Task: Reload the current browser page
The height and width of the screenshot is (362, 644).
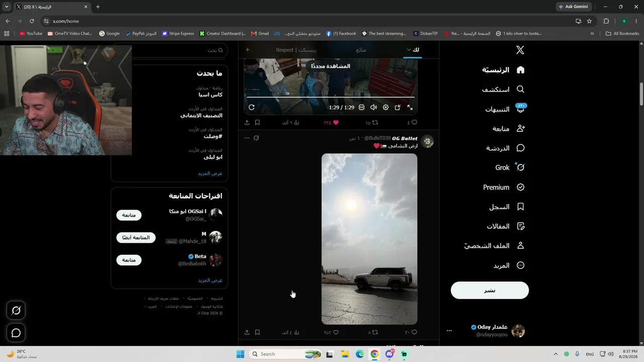Action: tap(32, 21)
